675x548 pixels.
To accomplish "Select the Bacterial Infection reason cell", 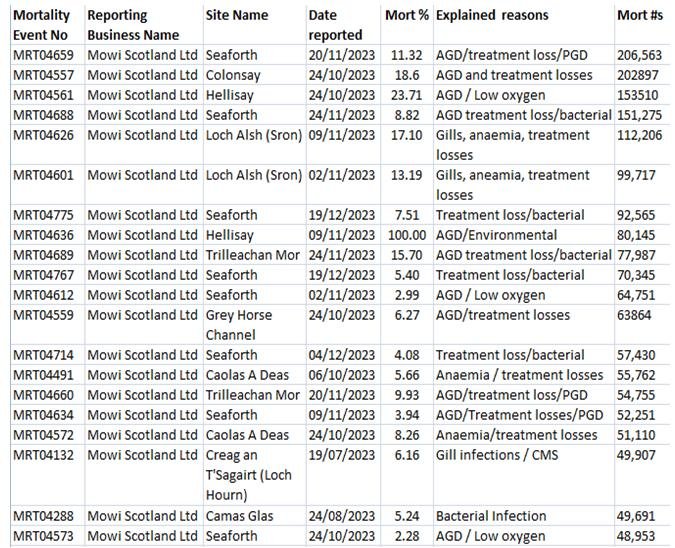I will (491, 516).
